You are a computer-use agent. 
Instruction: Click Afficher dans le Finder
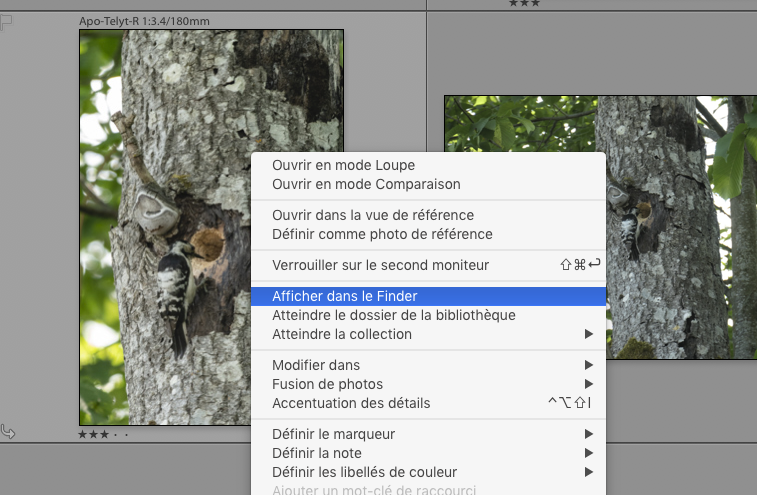click(x=344, y=296)
